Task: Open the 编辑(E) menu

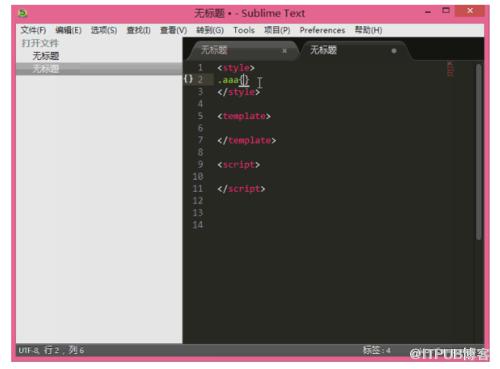Action: [68, 30]
